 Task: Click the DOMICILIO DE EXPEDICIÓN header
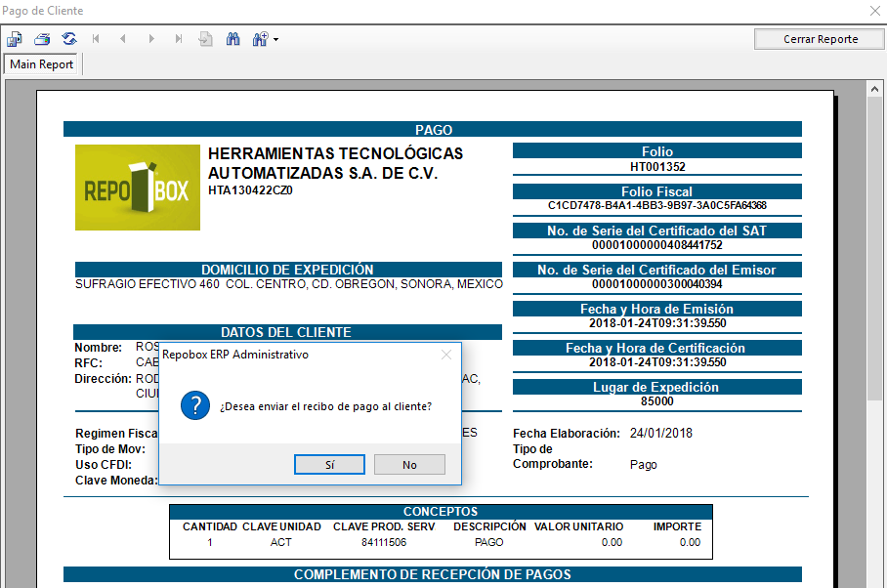point(288,270)
